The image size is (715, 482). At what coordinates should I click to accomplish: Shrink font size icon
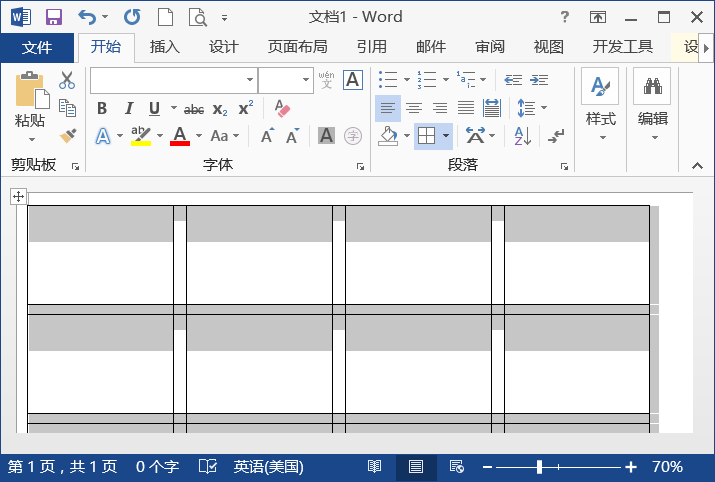click(x=293, y=135)
